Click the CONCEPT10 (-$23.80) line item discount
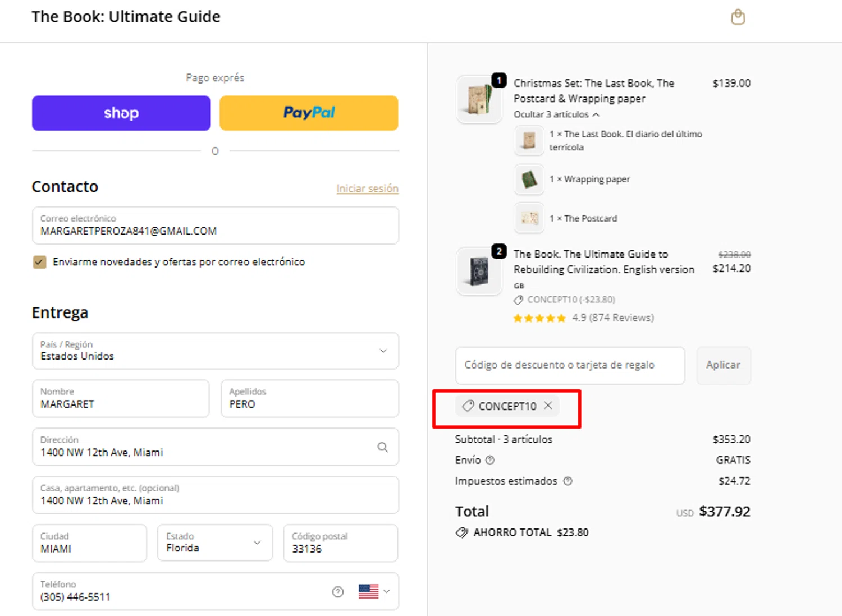Viewport: 842px width, 616px height. (x=565, y=300)
